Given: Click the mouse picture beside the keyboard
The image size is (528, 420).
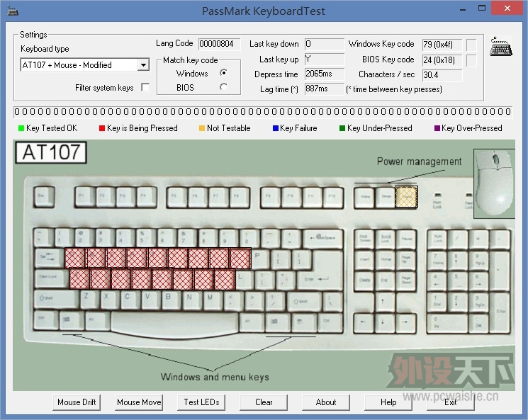Looking at the screenshot, I should (494, 183).
